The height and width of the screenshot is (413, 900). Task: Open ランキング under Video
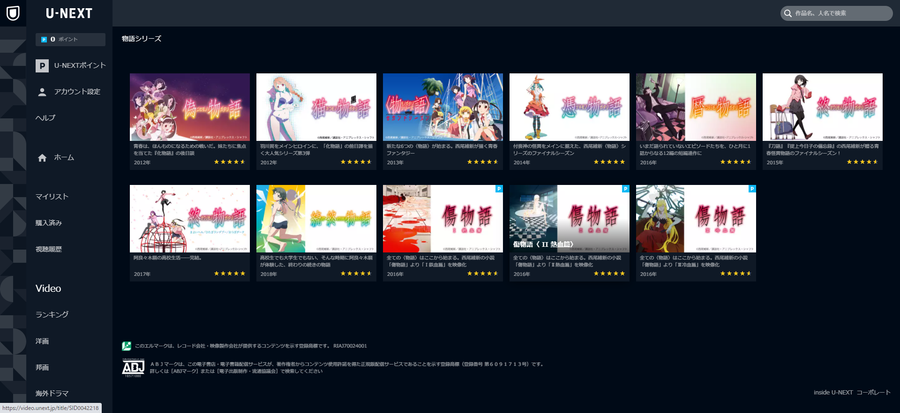52,315
